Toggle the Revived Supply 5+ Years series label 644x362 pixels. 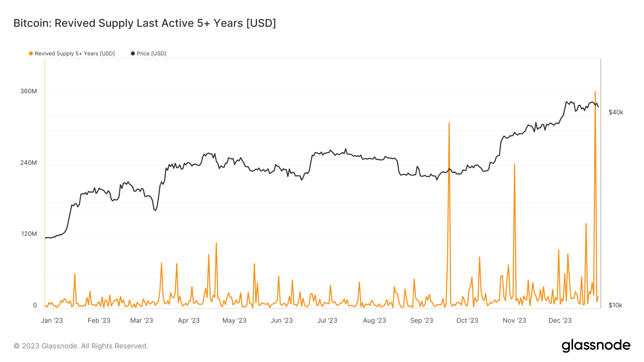(74, 54)
